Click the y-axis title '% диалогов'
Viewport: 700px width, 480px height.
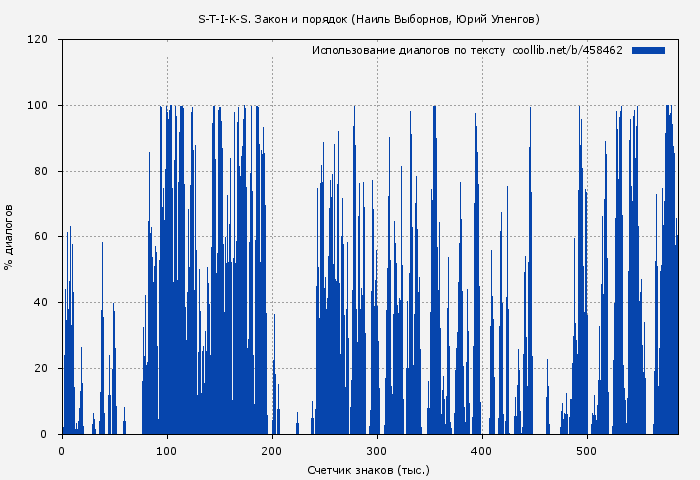9,237
